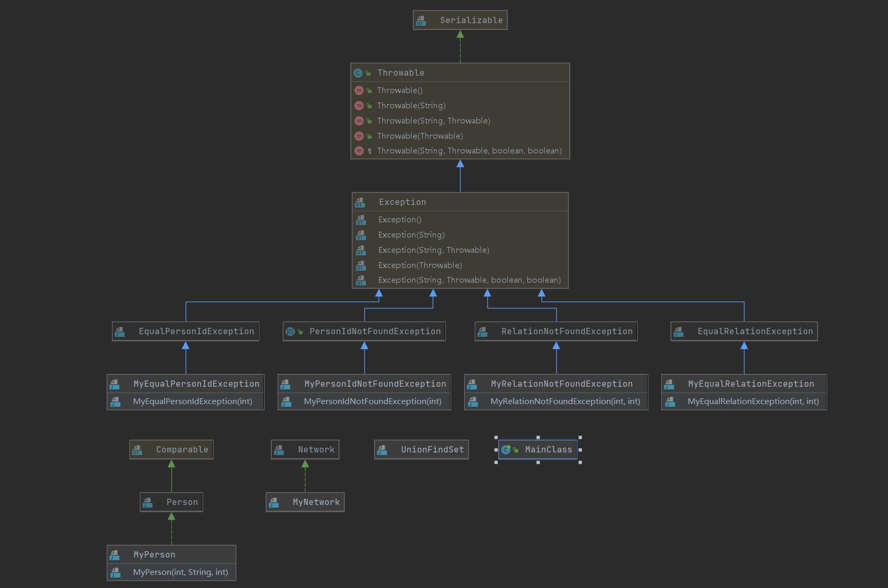Select the Throwable(Throwable) constructor row
This screenshot has width=888, height=588.
click(x=460, y=136)
